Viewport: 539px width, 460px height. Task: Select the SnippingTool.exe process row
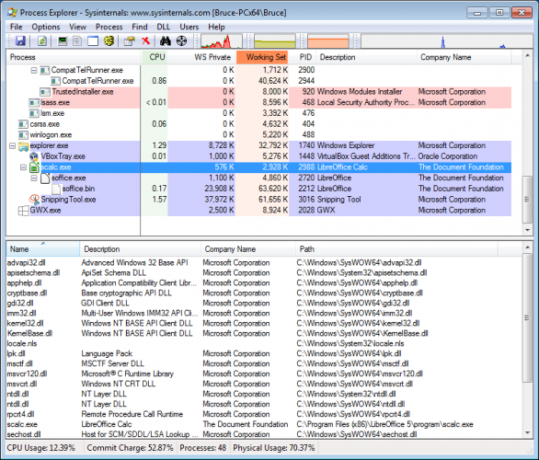(x=258, y=199)
